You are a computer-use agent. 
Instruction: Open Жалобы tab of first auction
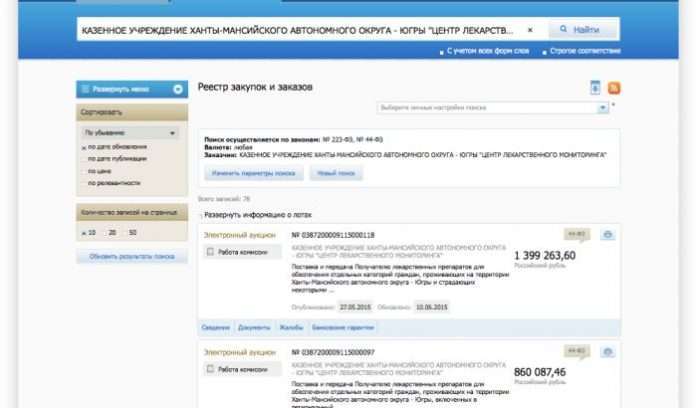coord(291,328)
